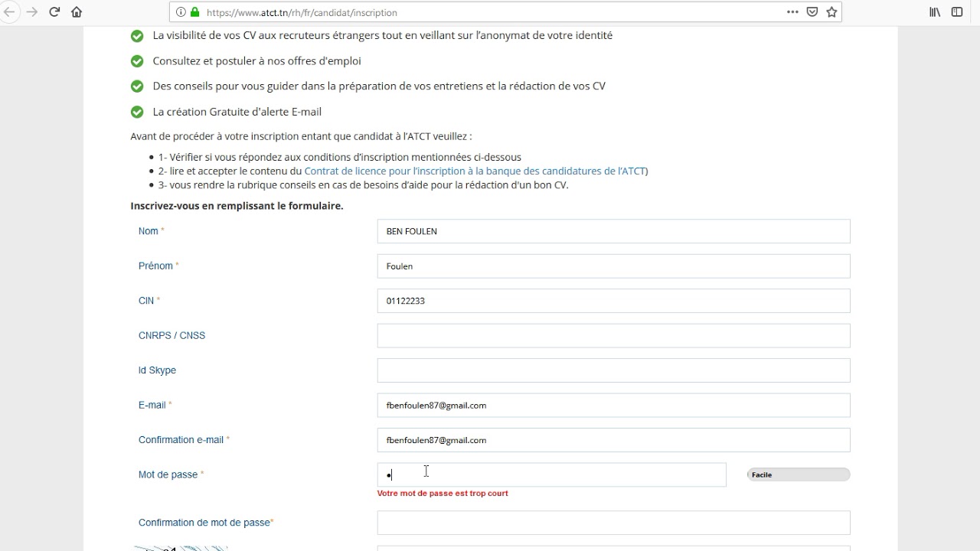The height and width of the screenshot is (551, 980).
Task: Open the Library bookmarks icon
Action: [935, 12]
